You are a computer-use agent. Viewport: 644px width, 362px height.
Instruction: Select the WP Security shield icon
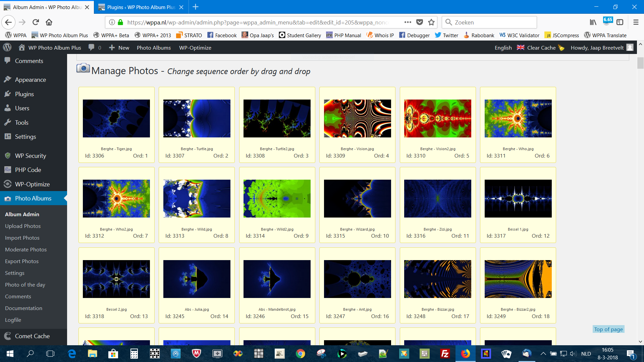7,156
